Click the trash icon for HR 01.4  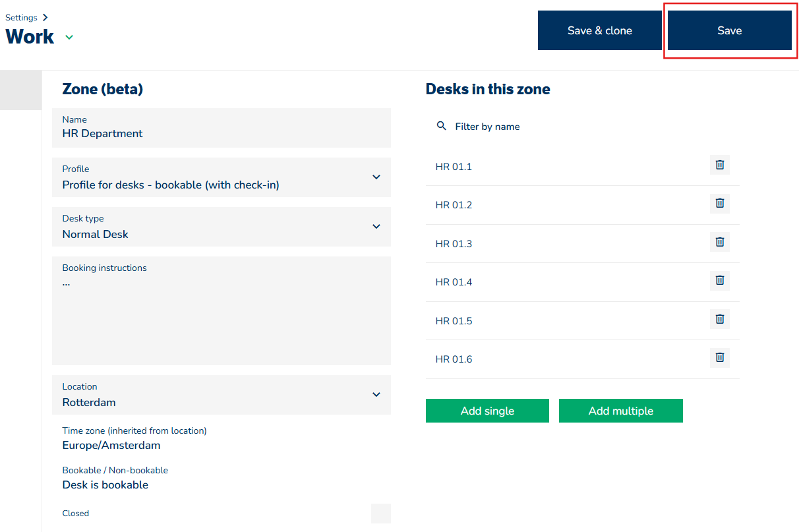[719, 280]
